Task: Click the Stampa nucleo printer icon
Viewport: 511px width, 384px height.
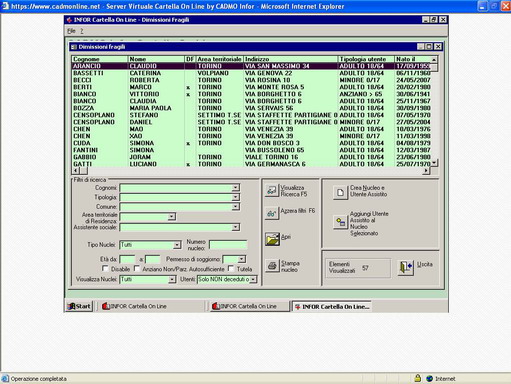Action: (x=272, y=266)
